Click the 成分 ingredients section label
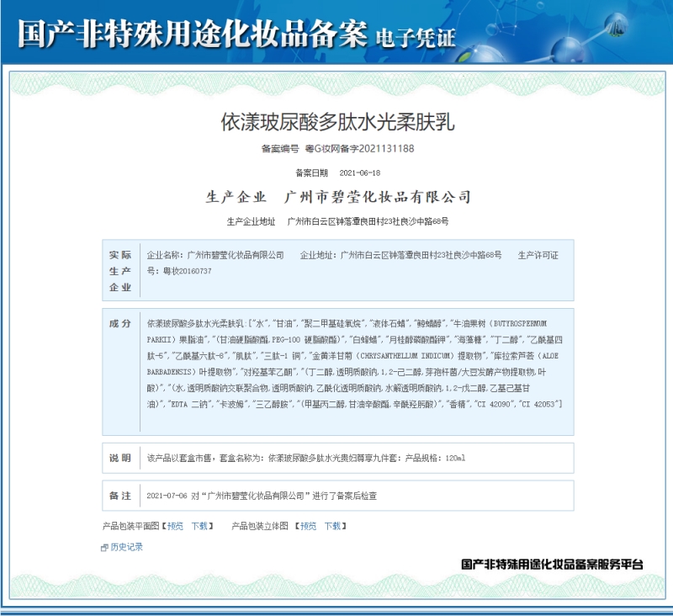 (120, 323)
